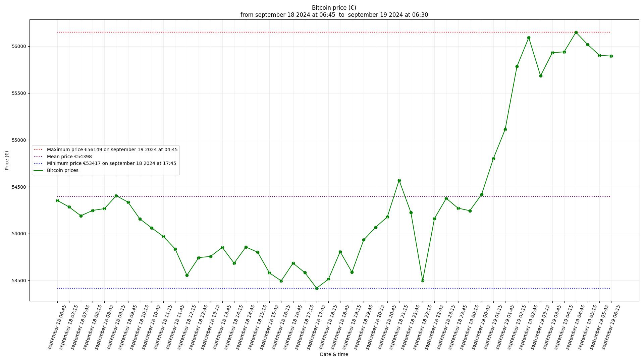This screenshot has height=362, width=644.
Task: Click the 'september 18 09:15' x-axis label
Action: pos(115,327)
